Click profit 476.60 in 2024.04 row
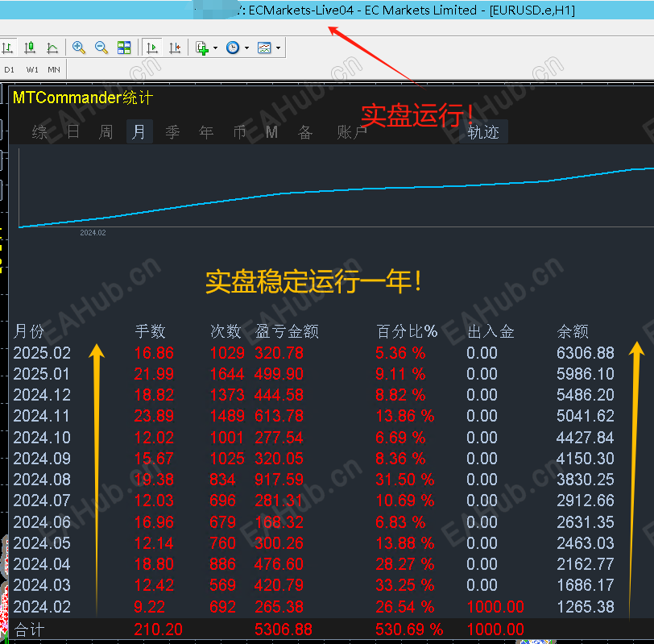The width and height of the screenshot is (654, 644). [279, 564]
